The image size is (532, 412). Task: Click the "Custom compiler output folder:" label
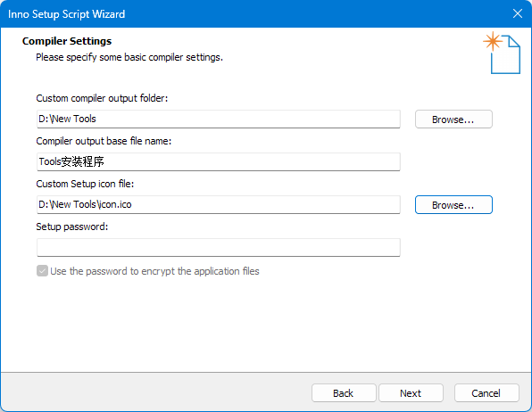(102, 98)
